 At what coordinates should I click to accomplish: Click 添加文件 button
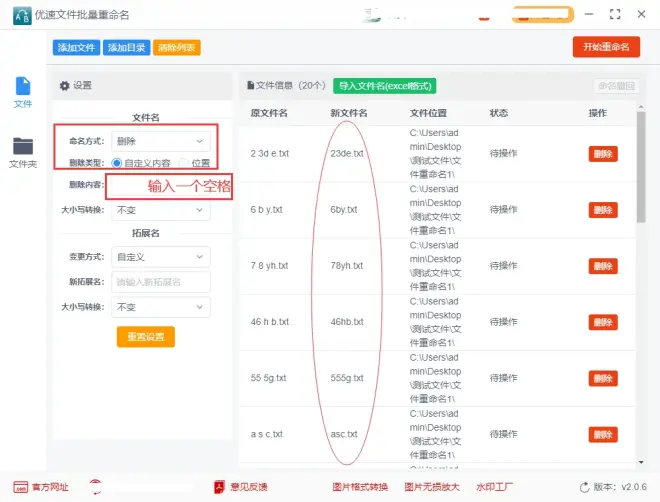76,48
